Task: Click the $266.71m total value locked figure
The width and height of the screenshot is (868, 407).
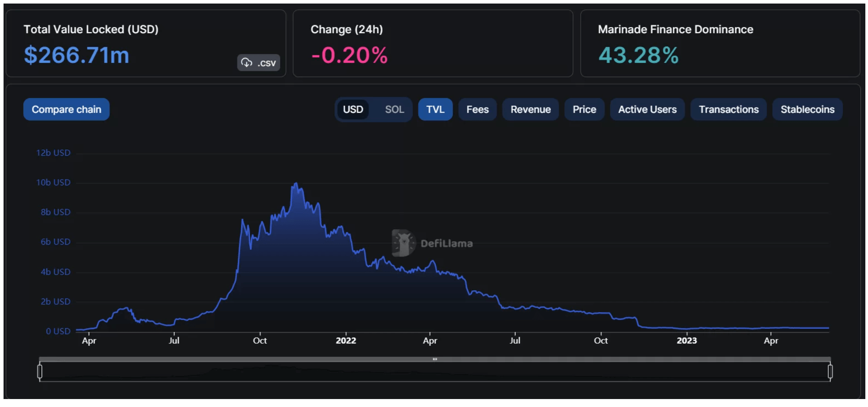Action: [x=76, y=55]
